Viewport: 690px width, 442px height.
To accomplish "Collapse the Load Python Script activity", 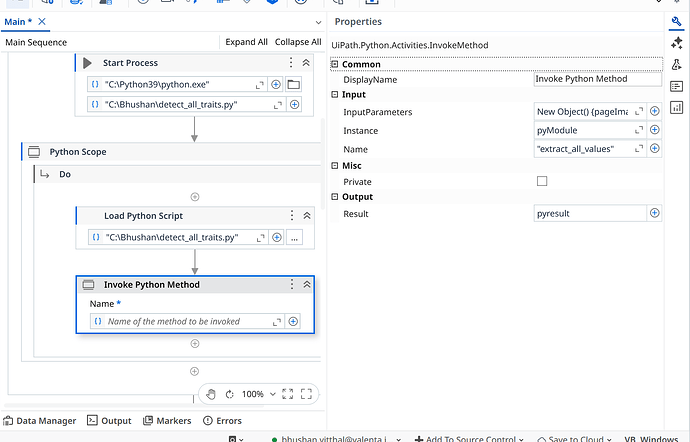I will tap(307, 215).
